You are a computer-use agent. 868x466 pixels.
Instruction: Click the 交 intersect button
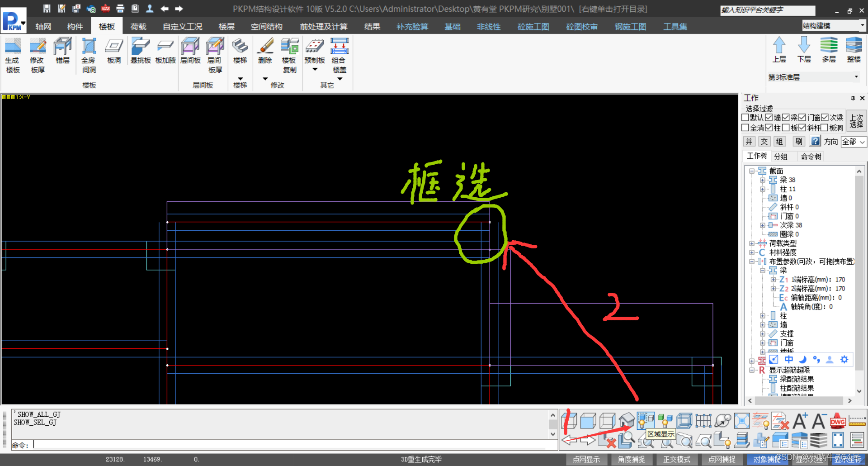764,142
